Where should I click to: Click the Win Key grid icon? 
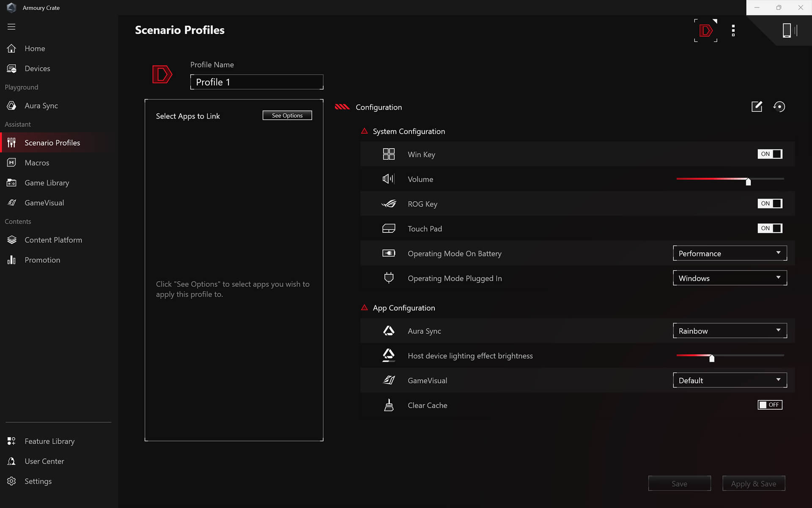(389, 154)
